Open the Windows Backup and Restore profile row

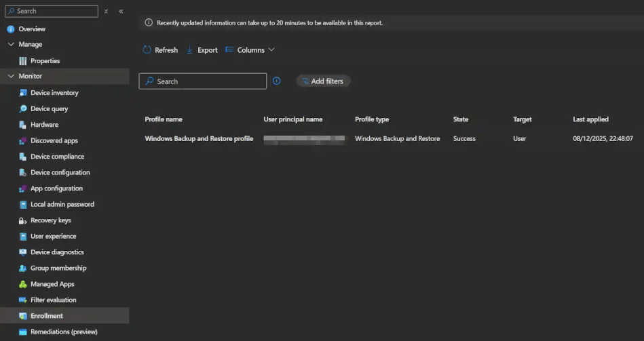tap(199, 138)
